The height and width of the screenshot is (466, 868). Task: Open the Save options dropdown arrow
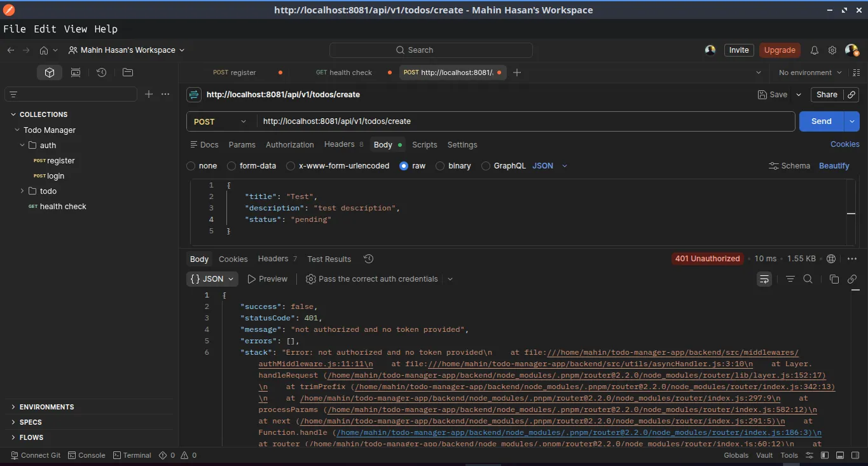[x=799, y=95]
